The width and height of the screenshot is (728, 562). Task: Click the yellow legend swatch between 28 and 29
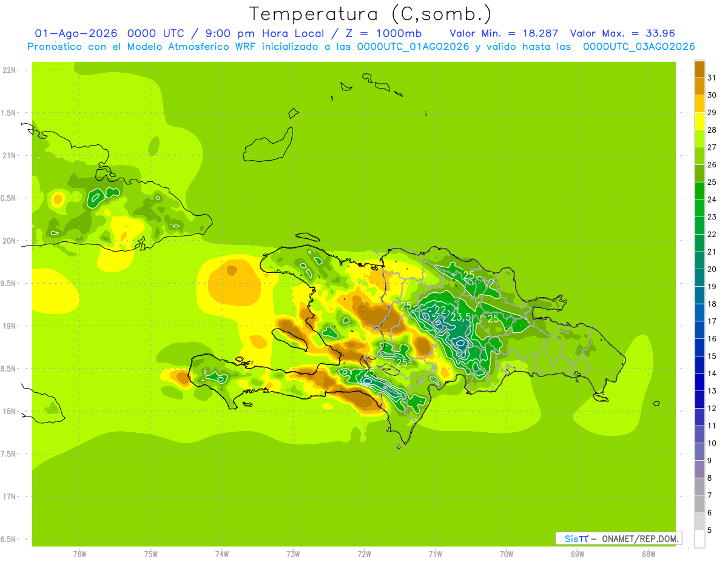click(699, 121)
